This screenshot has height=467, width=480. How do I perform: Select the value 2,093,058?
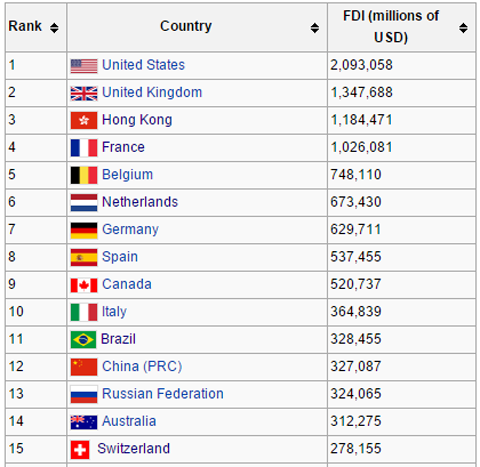click(x=362, y=65)
